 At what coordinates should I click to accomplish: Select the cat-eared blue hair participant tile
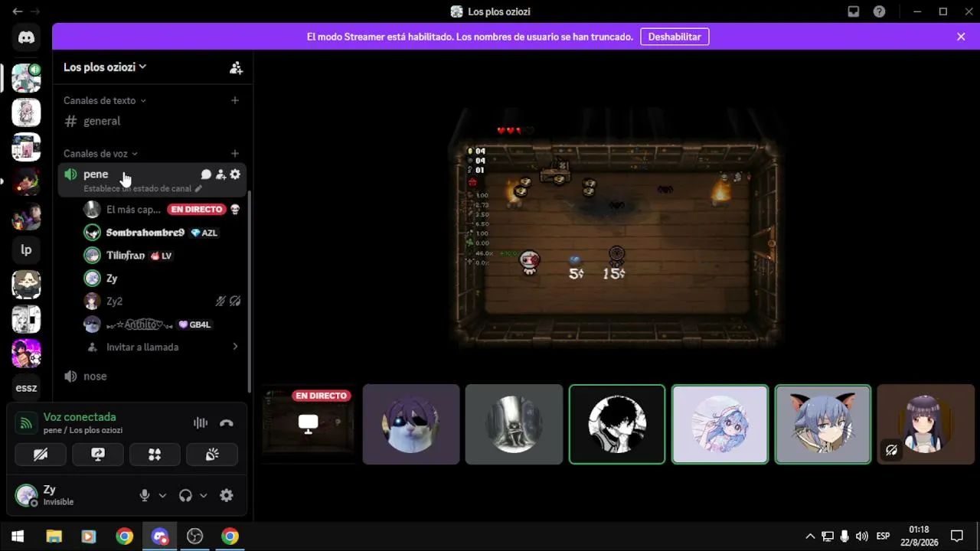click(x=823, y=424)
